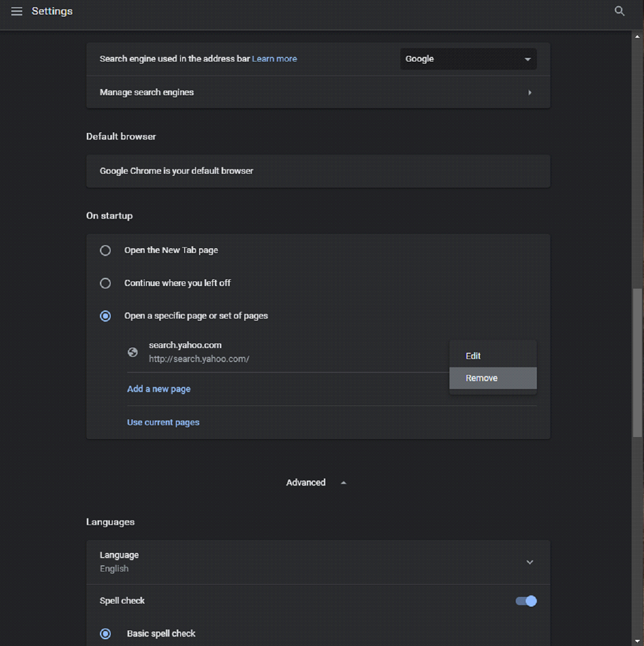This screenshot has width=644, height=646.
Task: Click Add a new page
Action: (x=159, y=389)
